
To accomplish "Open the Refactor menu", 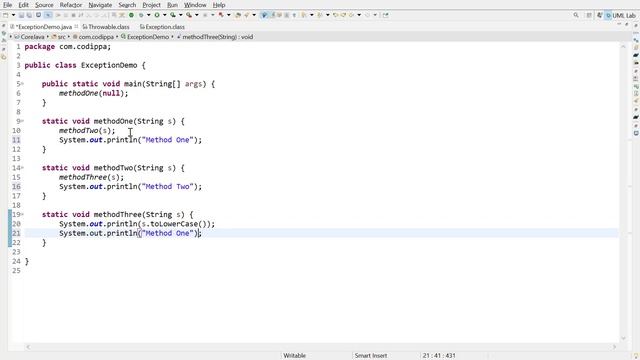I will pyautogui.click(x=71, y=5).
